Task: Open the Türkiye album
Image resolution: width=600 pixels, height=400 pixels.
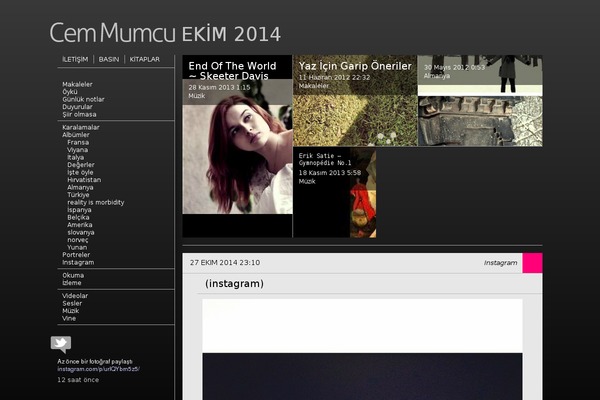Action: [78, 195]
